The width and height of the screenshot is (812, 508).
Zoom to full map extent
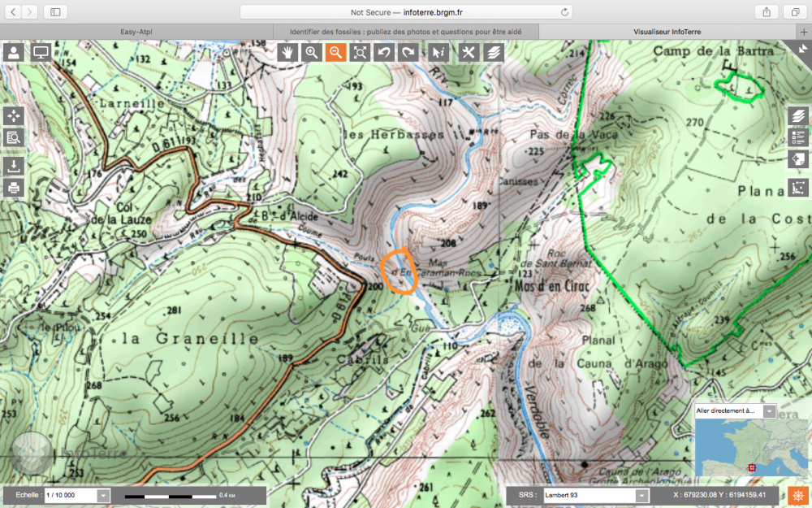click(x=361, y=53)
